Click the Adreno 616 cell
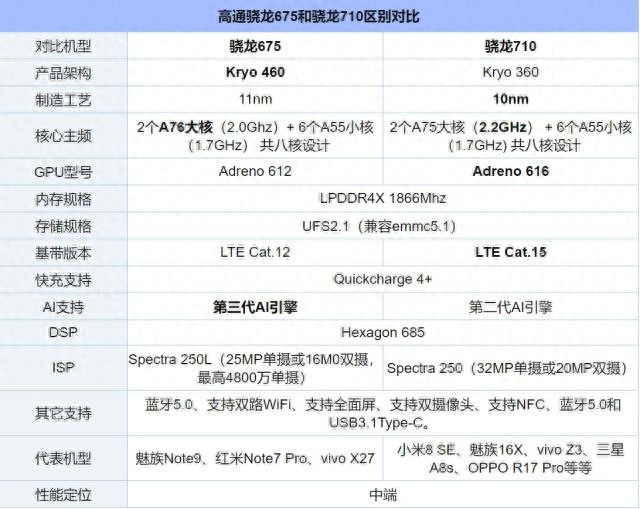 pyautogui.click(x=511, y=171)
